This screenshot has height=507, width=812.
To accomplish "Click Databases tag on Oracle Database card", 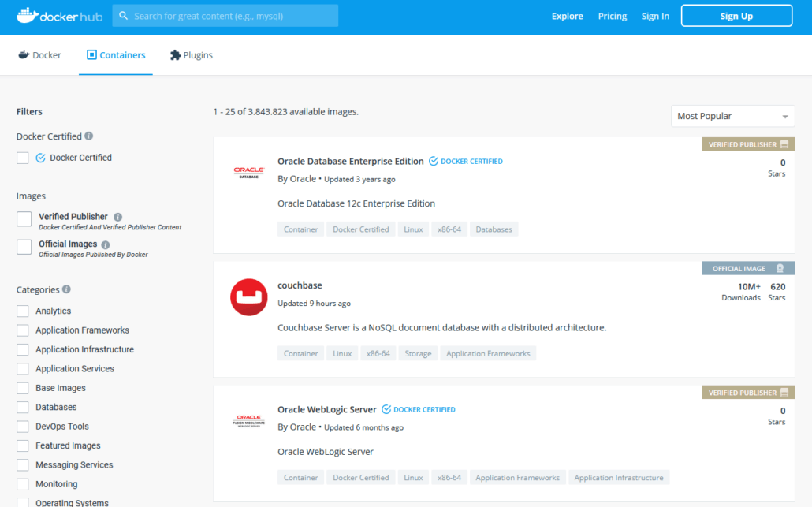I will click(x=494, y=229).
